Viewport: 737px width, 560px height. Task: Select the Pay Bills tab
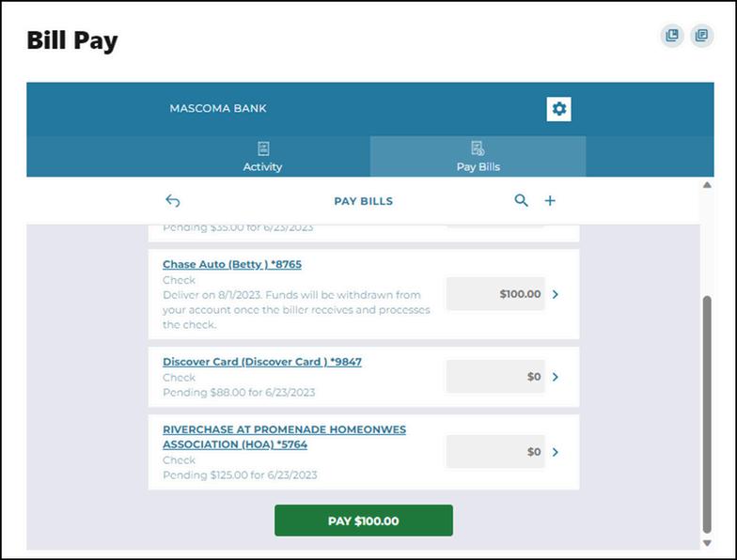tap(478, 166)
